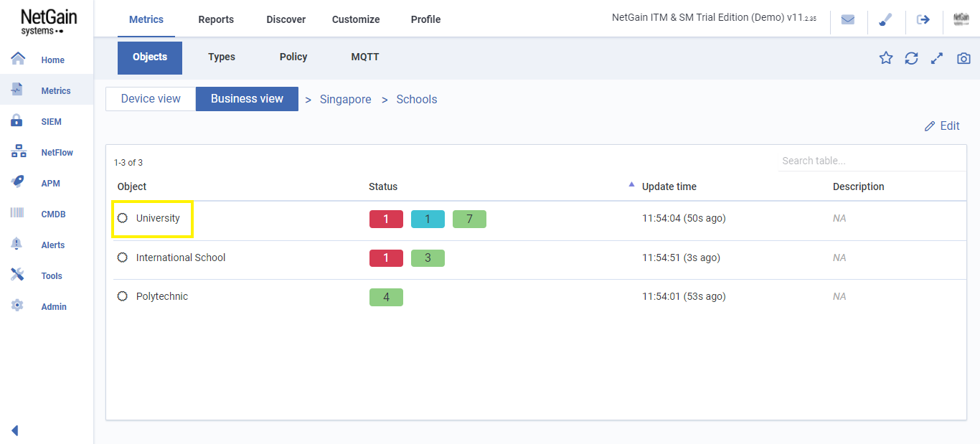Screen dimensions: 980x444
Task: Click International School's red status badge
Action: pyautogui.click(x=386, y=258)
